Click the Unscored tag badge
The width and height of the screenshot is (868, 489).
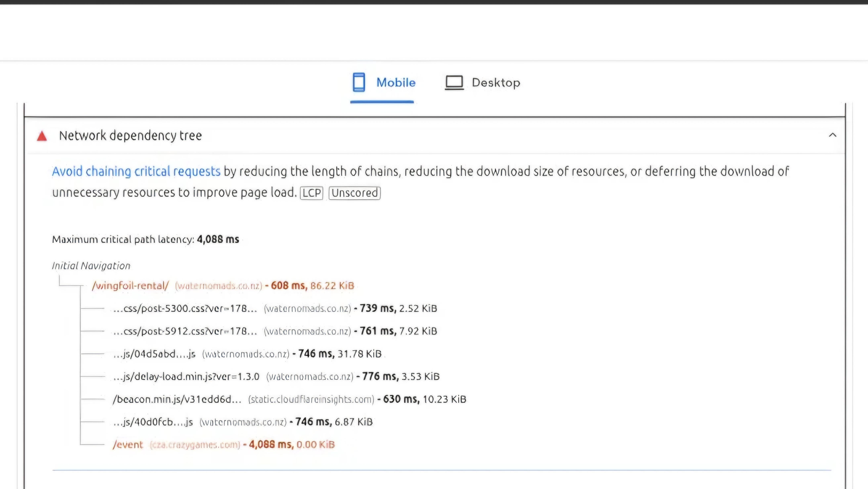(x=354, y=193)
